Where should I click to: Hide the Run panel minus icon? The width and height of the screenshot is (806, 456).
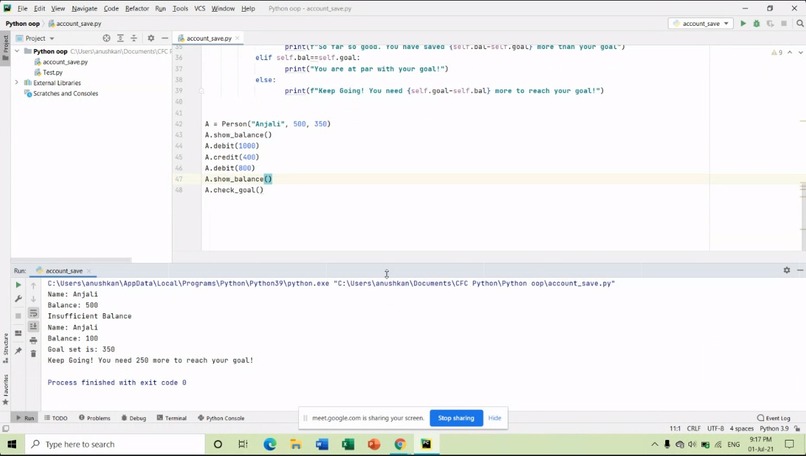800,270
